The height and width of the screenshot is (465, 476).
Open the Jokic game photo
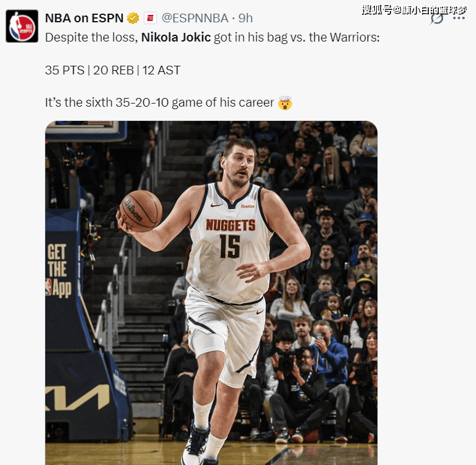(x=211, y=293)
